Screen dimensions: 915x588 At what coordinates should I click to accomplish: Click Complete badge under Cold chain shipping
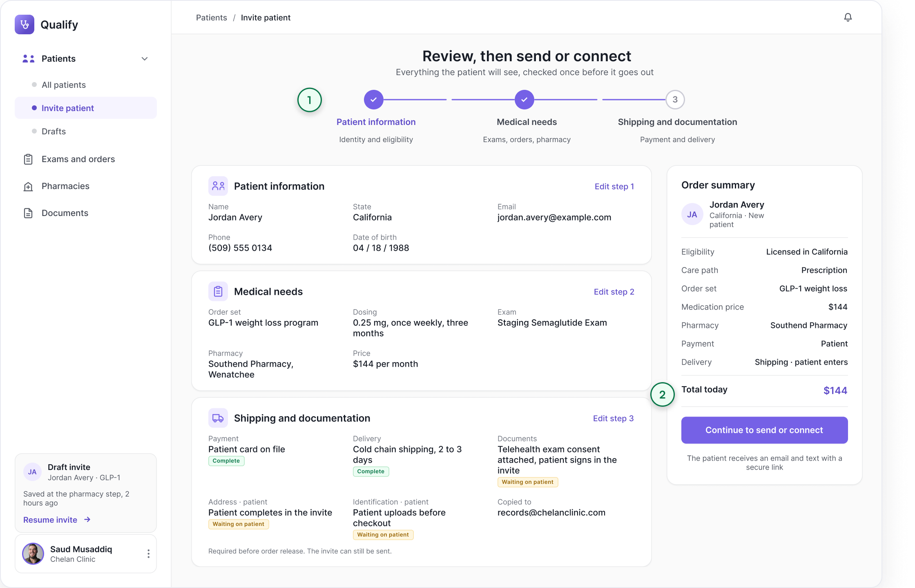371,472
